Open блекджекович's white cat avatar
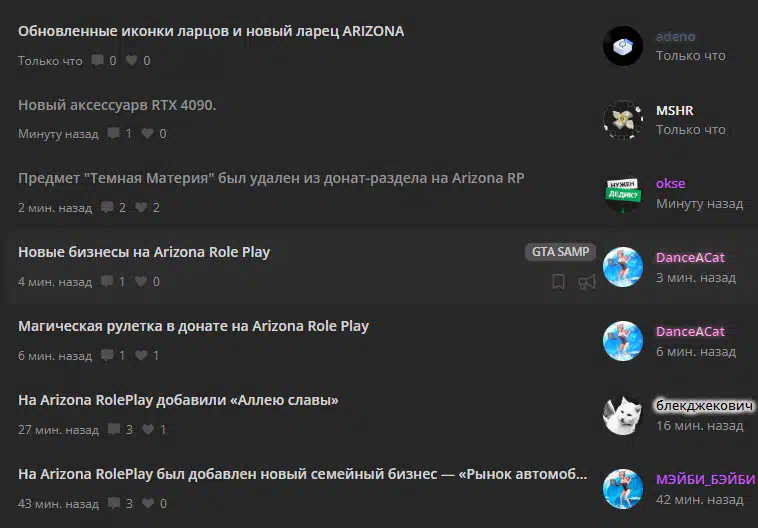 click(623, 416)
